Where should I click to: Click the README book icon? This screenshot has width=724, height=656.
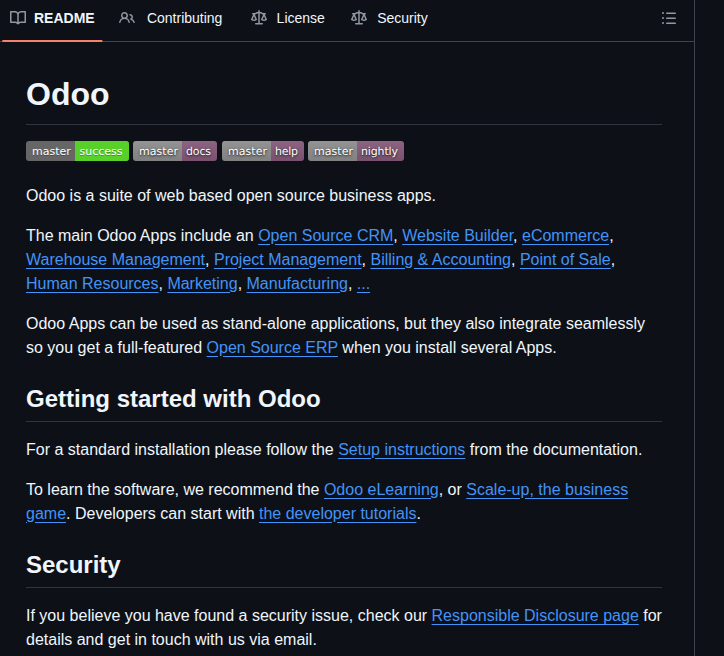point(18,18)
